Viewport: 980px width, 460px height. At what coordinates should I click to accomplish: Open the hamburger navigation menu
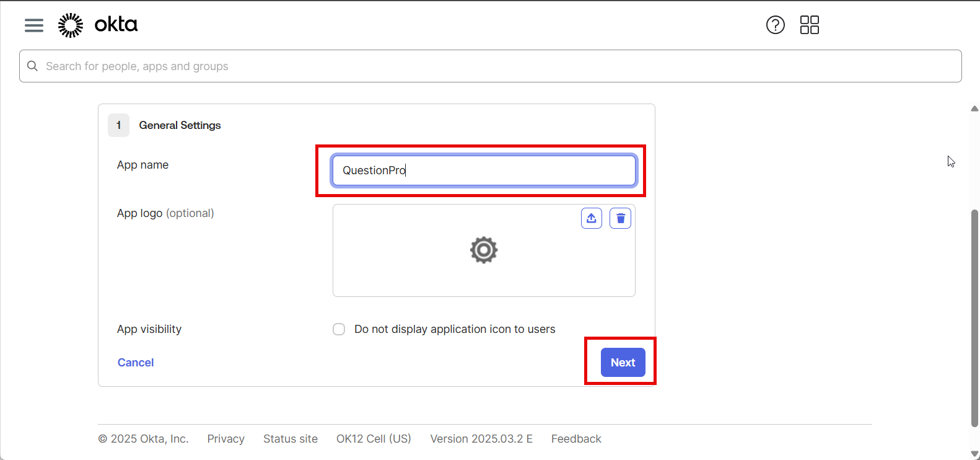tap(34, 25)
